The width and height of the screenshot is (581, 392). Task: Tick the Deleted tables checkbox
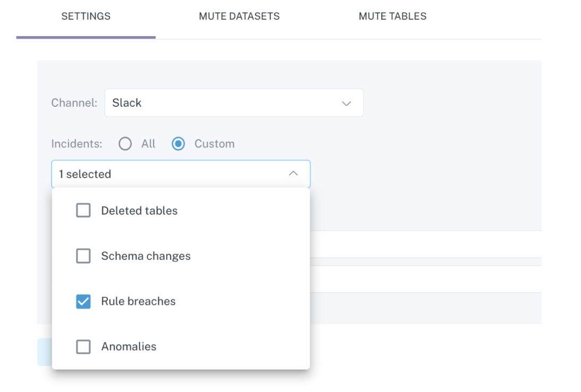click(83, 211)
